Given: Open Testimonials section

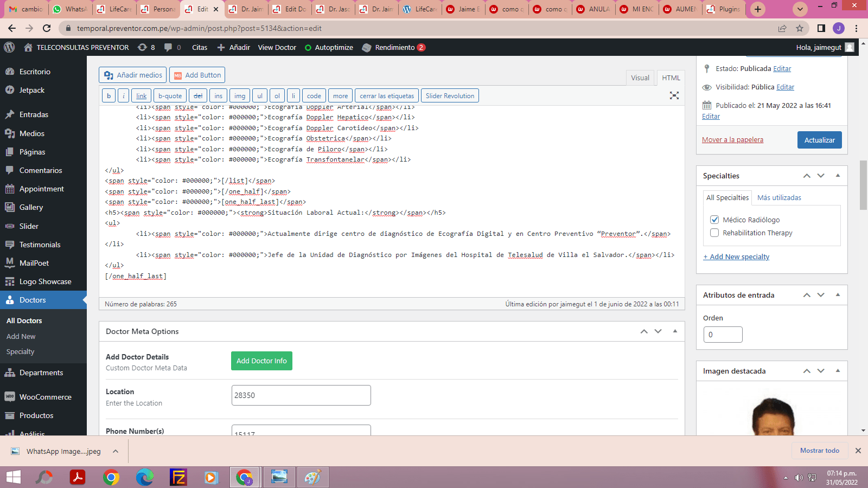Looking at the screenshot, I should [40, 245].
